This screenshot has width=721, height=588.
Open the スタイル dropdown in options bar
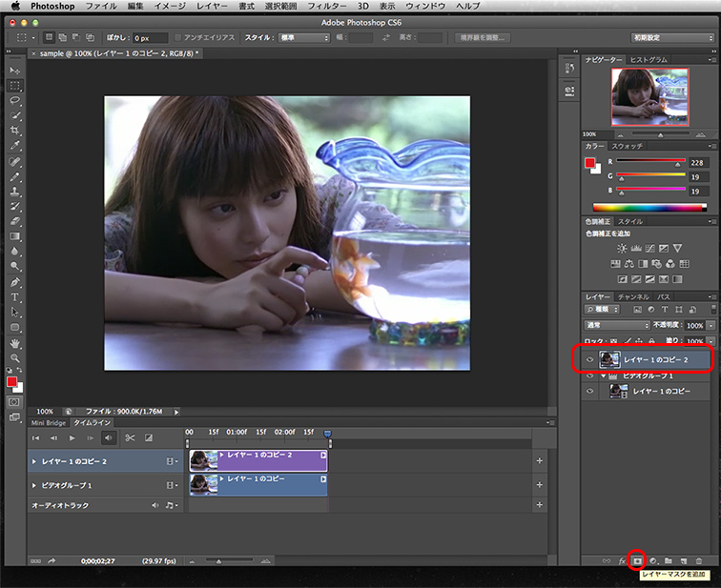coord(304,38)
